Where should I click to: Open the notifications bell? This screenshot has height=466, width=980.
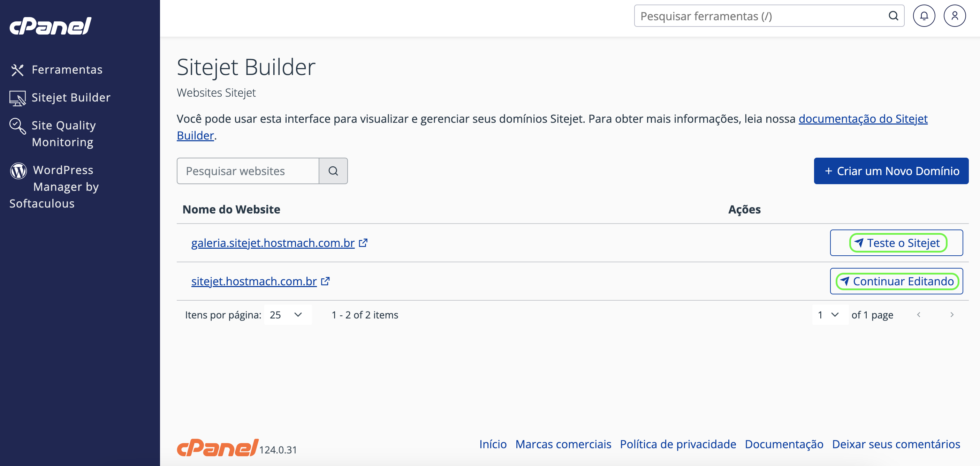(924, 16)
